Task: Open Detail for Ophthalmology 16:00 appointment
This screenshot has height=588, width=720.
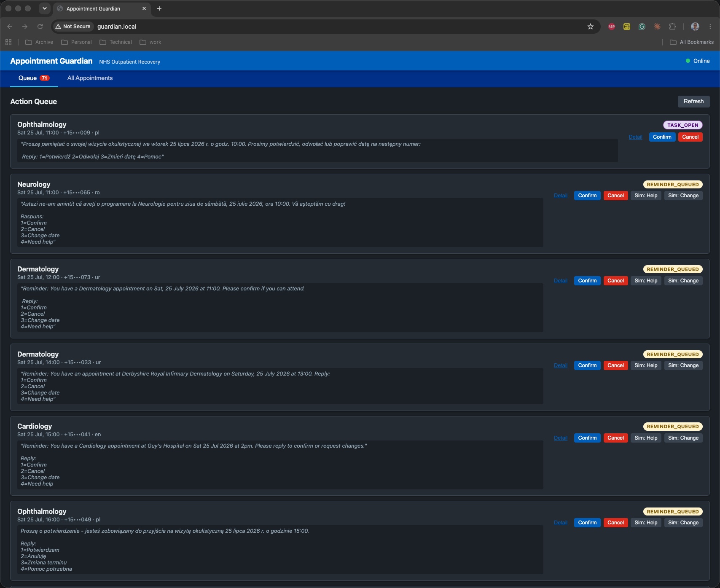Action: click(x=561, y=523)
